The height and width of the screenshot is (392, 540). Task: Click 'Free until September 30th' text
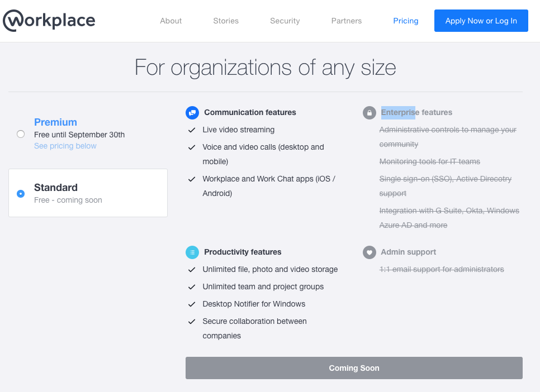coord(79,135)
